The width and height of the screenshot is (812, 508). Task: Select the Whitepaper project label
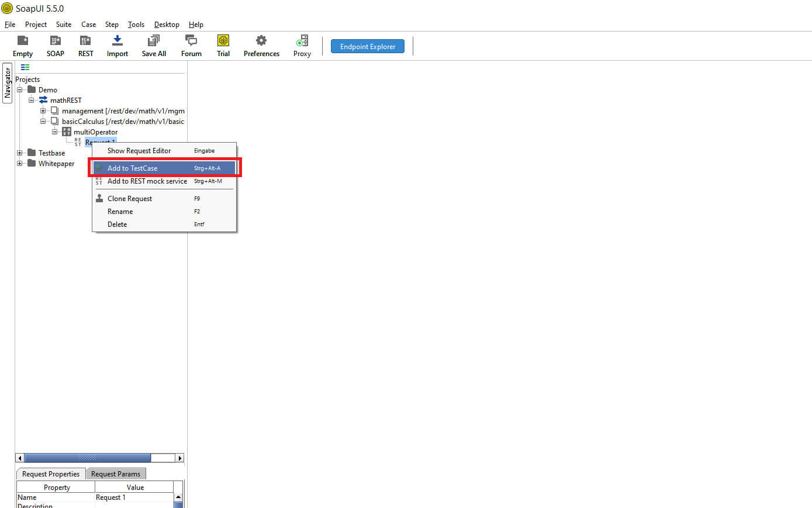point(56,163)
